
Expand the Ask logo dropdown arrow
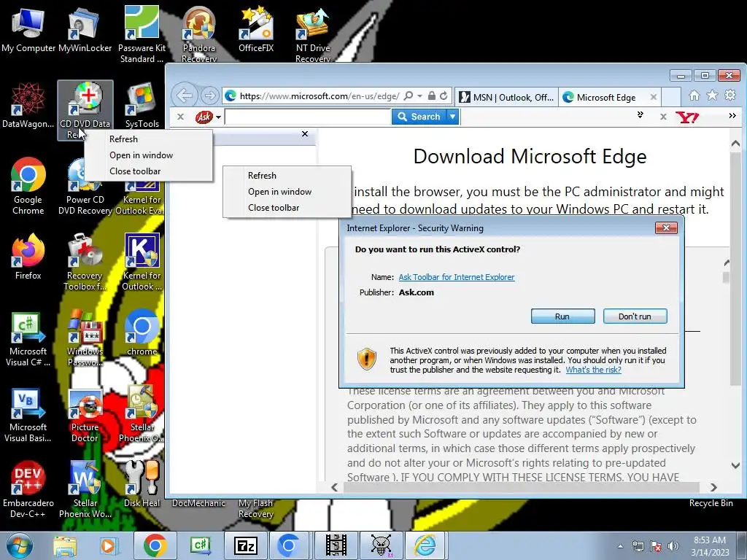point(218,117)
